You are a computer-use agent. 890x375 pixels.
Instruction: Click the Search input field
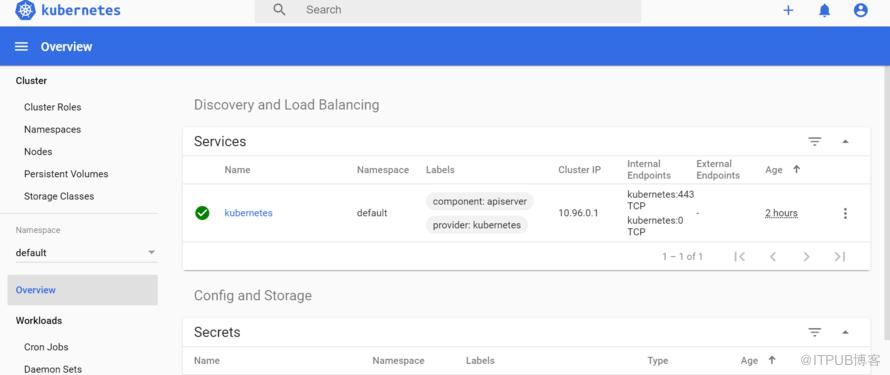448,11
